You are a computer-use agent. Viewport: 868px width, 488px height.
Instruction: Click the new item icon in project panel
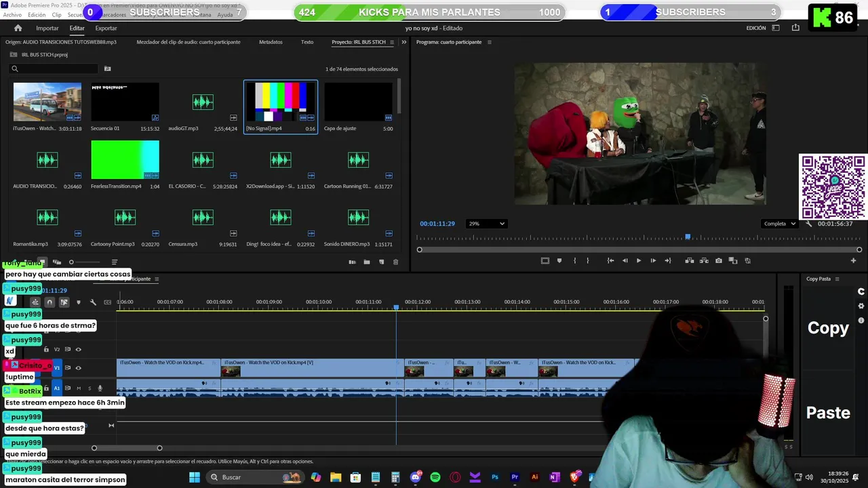pos(381,262)
